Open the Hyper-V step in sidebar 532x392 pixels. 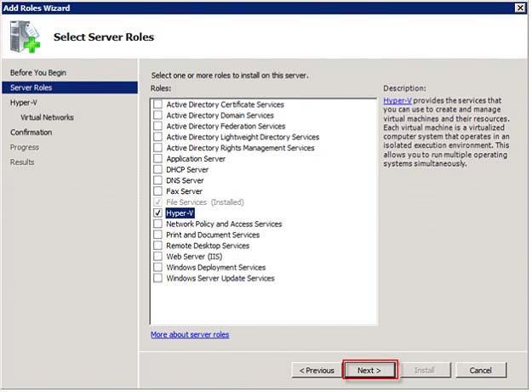[x=24, y=102]
